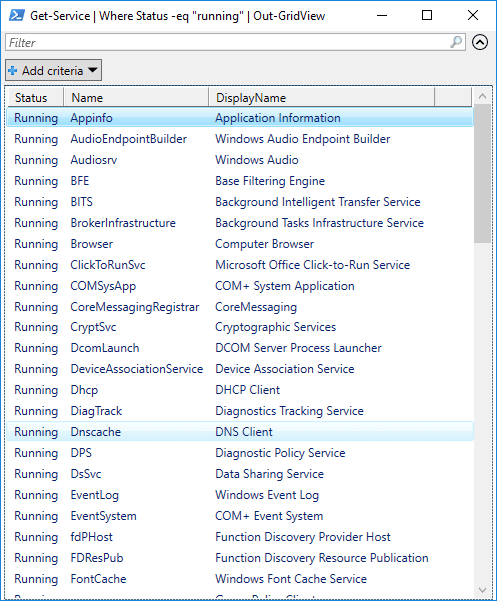This screenshot has height=601, width=497.
Task: Select the Dnscache service row
Action: coord(240,432)
